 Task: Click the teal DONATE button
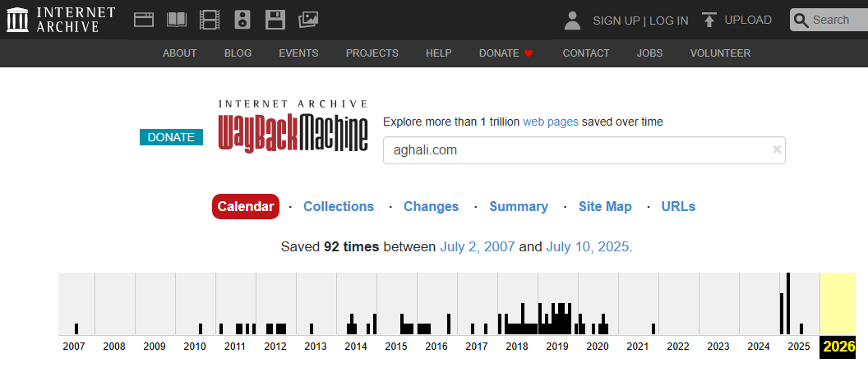click(x=171, y=137)
